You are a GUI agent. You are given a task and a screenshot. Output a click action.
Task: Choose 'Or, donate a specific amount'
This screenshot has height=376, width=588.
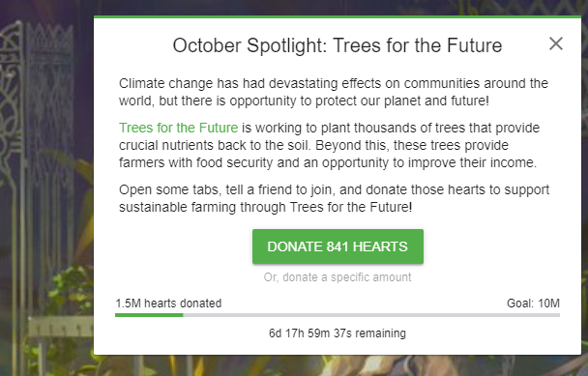pyautogui.click(x=338, y=277)
